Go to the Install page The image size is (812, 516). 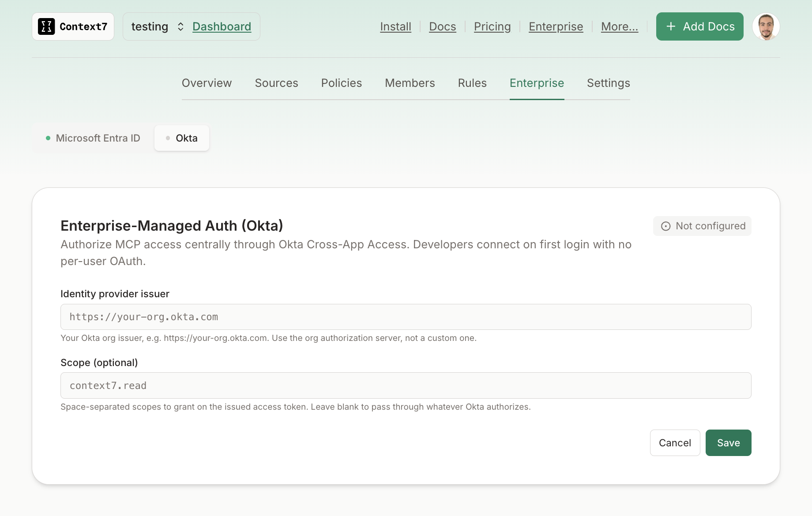coord(395,26)
